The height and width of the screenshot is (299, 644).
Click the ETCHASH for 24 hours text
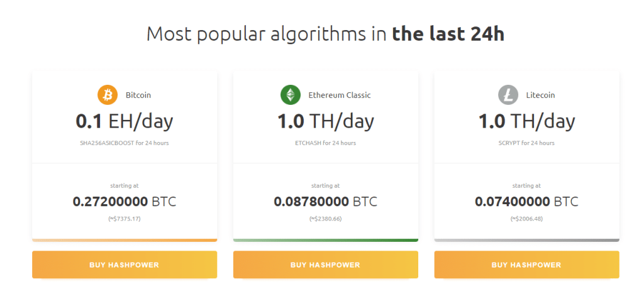click(325, 143)
